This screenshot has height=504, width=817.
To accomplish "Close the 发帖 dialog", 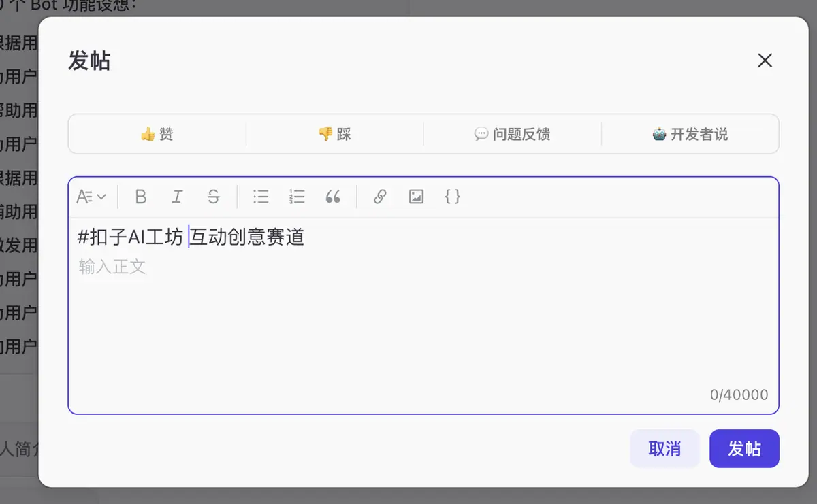I will point(765,61).
